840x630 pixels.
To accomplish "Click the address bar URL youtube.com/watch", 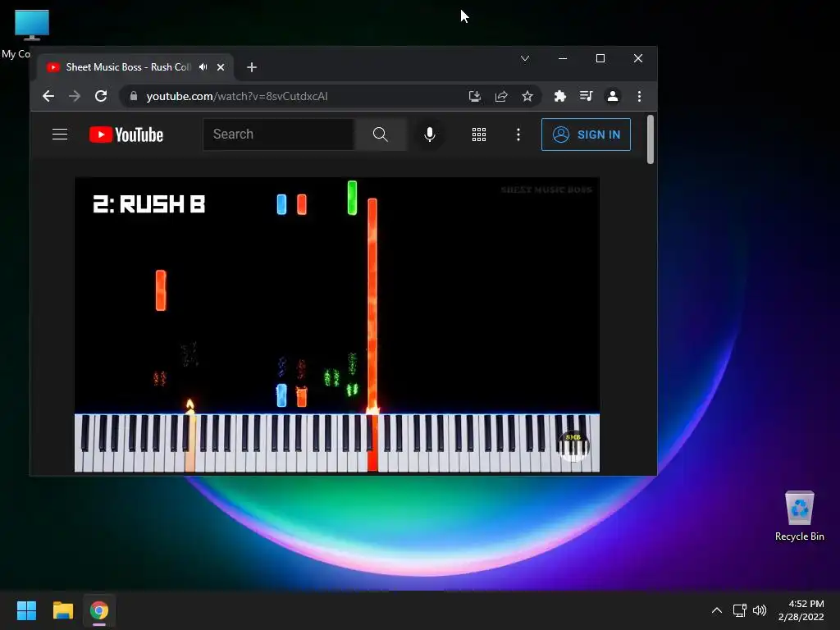I will coord(237,97).
